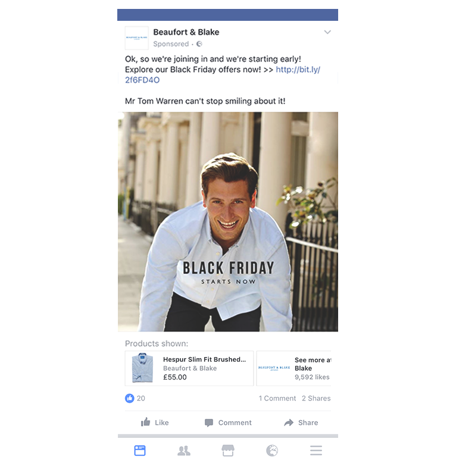The height and width of the screenshot is (476, 459).
Task: Open the Hespur Slim Fit Brushed product card
Action: pos(189,368)
